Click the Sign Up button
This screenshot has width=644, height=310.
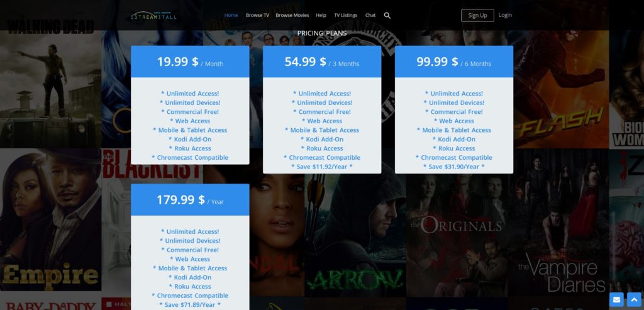(477, 15)
